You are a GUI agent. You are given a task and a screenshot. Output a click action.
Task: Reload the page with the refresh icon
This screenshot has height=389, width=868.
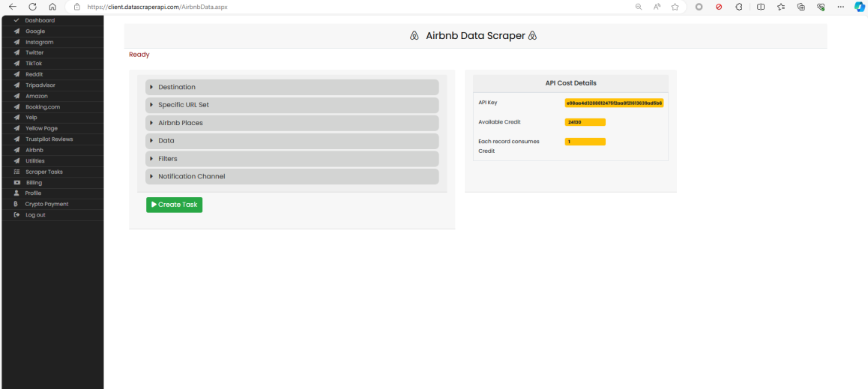pyautogui.click(x=33, y=7)
